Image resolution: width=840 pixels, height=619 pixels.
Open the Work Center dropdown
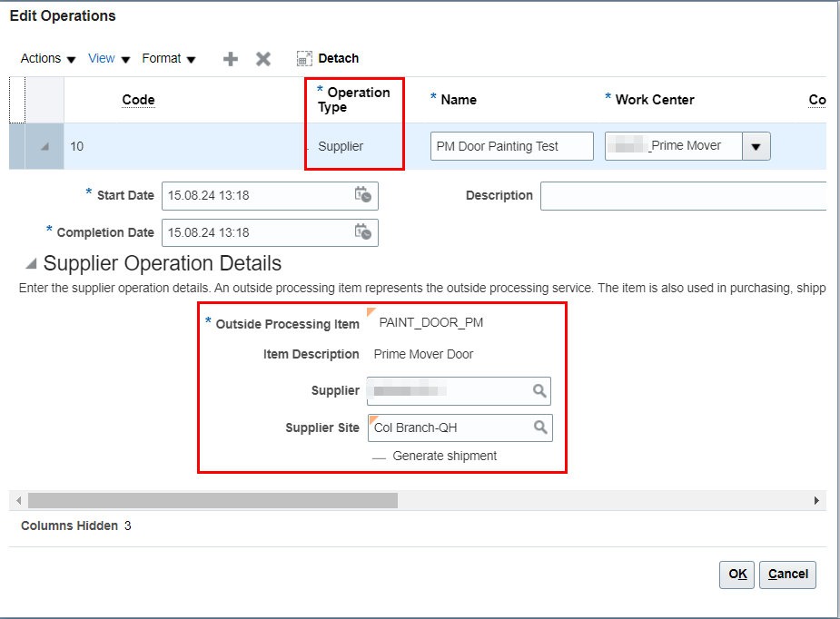pyautogui.click(x=757, y=145)
